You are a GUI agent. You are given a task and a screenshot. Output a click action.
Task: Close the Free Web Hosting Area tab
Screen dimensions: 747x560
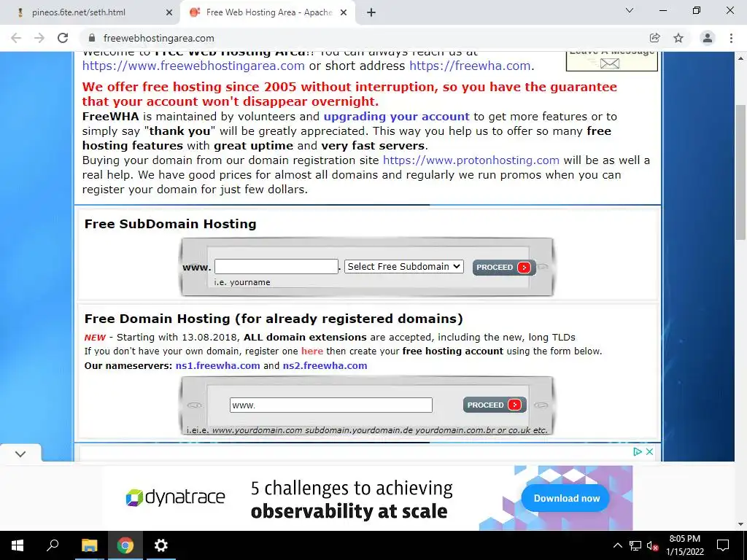tap(344, 13)
